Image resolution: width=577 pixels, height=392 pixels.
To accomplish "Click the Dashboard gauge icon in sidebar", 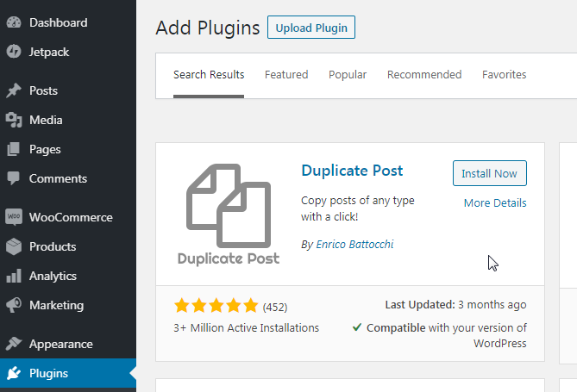I will click(13, 22).
